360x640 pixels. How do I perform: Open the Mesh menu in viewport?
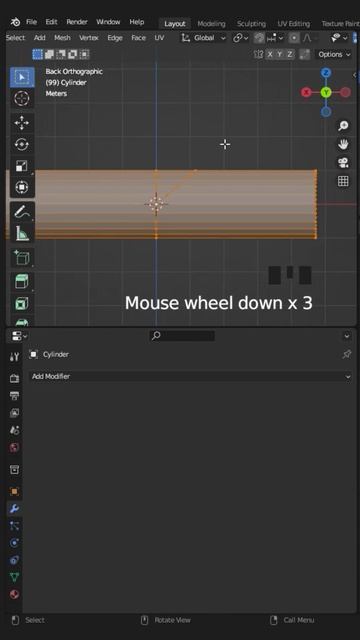[x=62, y=38]
